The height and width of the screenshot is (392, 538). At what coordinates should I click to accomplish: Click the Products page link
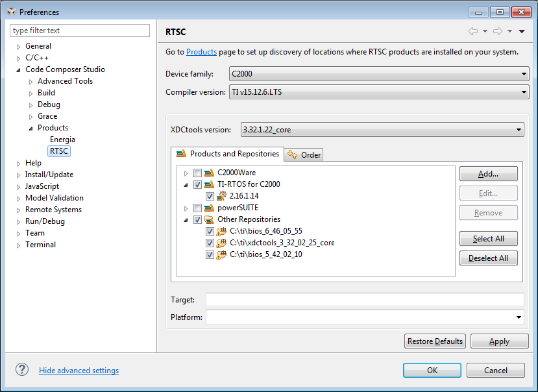click(201, 52)
